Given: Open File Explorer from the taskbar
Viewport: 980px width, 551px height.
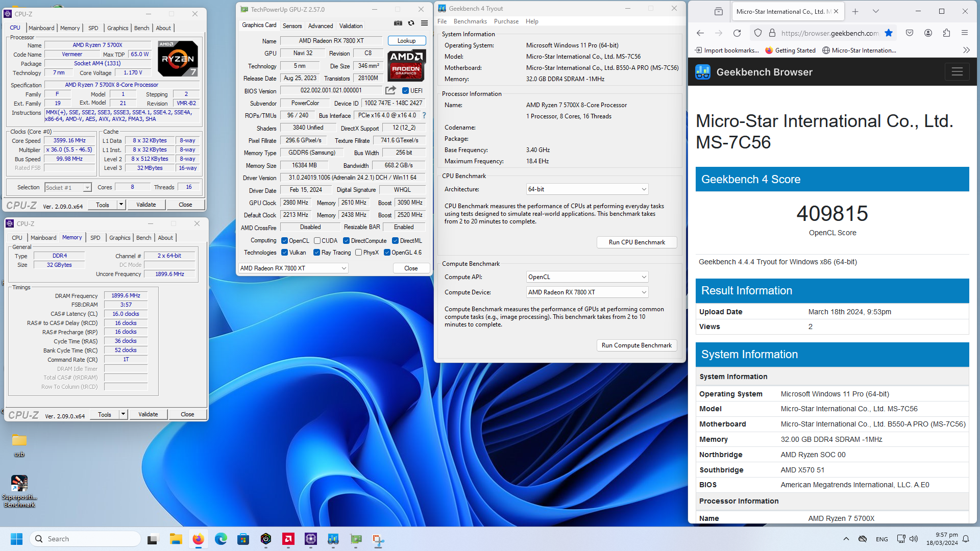Looking at the screenshot, I should point(176,539).
